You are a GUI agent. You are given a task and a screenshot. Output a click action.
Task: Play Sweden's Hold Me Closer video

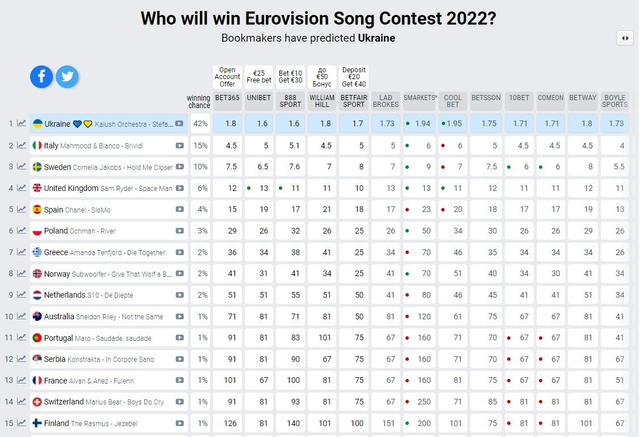click(x=180, y=167)
